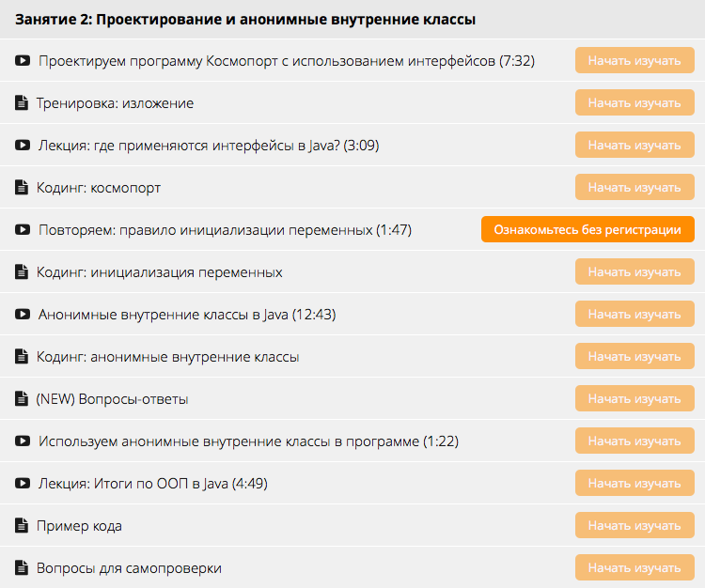
Task: Click video icon for Лекция: Итоги по ООП
Action: pyautogui.click(x=23, y=484)
